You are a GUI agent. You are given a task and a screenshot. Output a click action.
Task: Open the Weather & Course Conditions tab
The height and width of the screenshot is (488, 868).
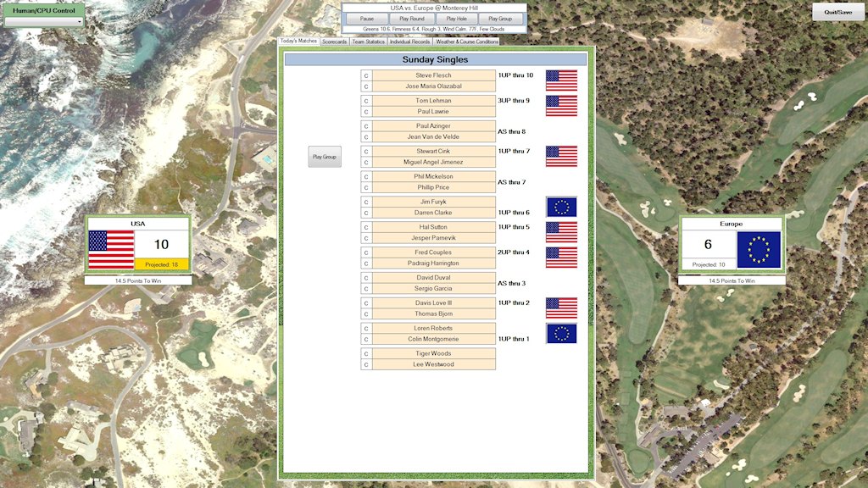(466, 42)
